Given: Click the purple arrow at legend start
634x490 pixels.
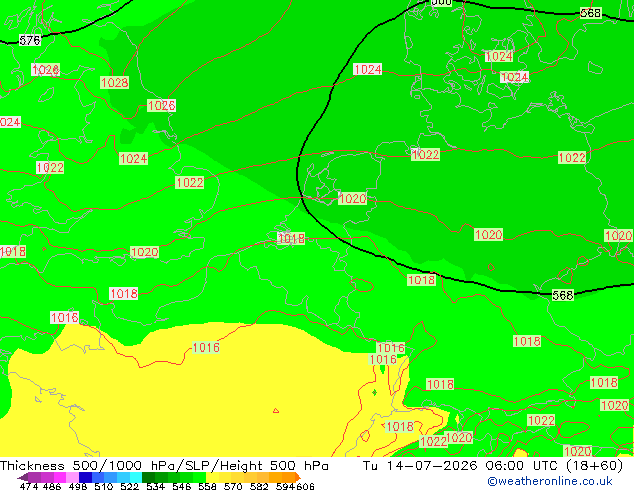Looking at the screenshot, I should coord(23,477).
